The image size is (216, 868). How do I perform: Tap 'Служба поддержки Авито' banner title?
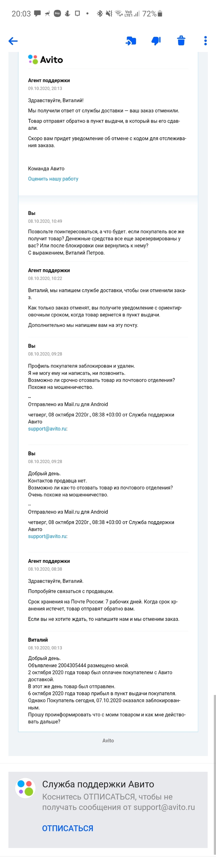[98, 784]
